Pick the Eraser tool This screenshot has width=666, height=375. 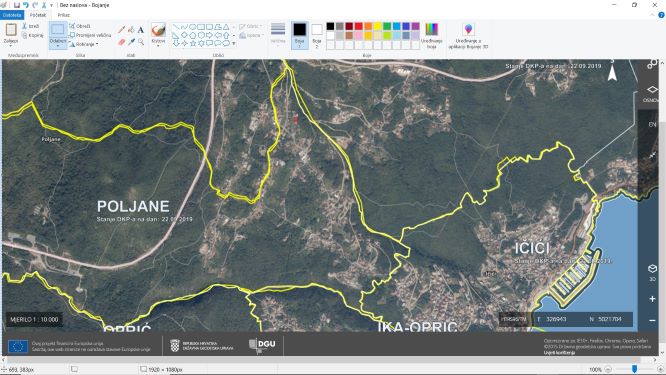[121, 42]
